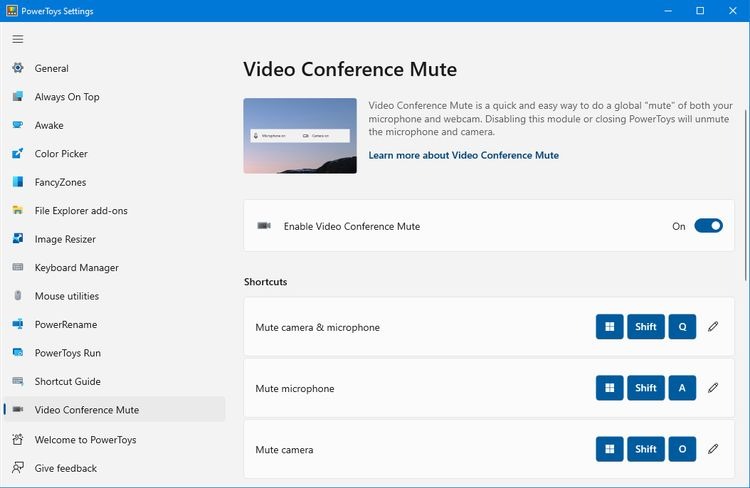Click the Video Conference Mute sidebar icon
The image size is (750, 488).
click(18, 410)
